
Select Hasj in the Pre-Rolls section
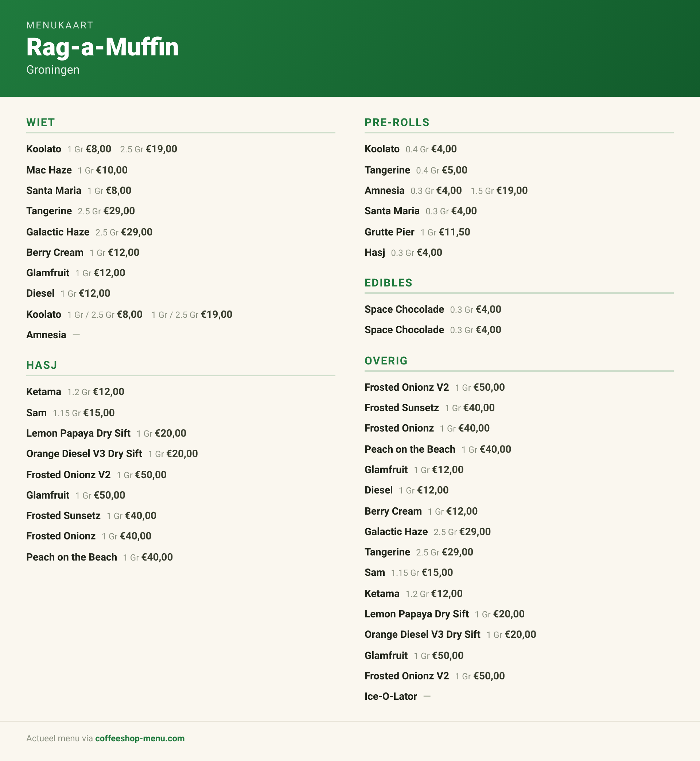click(375, 252)
